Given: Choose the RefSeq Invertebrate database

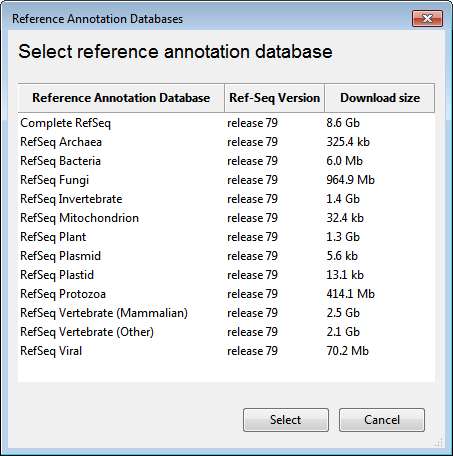Looking at the screenshot, I should pos(226,199).
